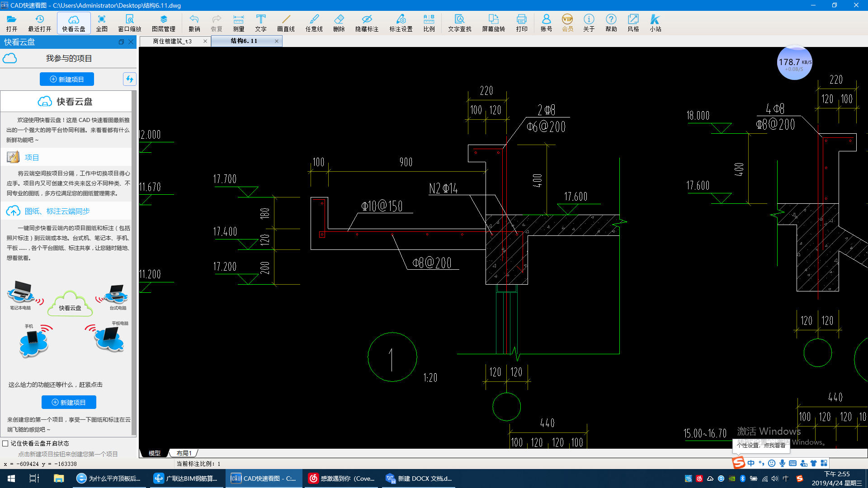Expand 我参与的项目 section

click(67, 58)
